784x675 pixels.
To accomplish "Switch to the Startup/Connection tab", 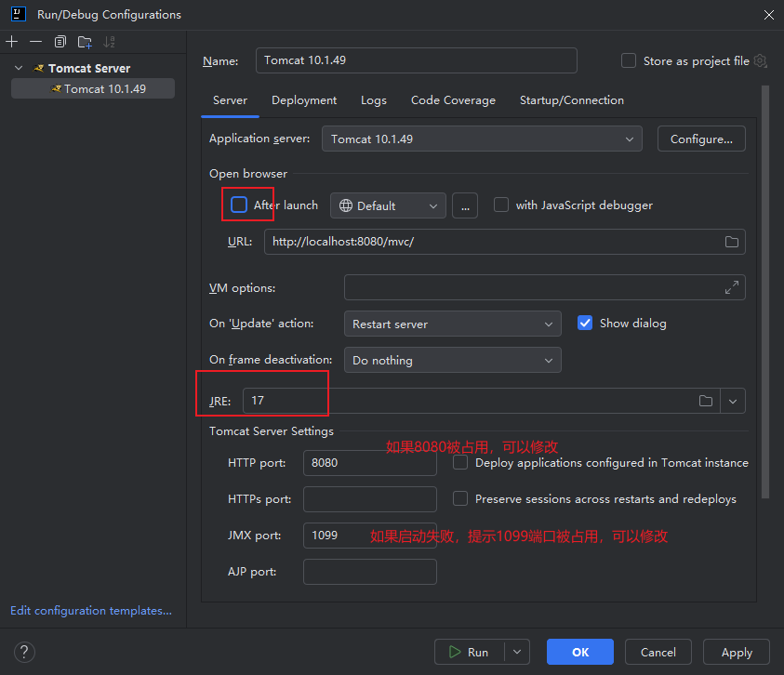I will coord(572,100).
